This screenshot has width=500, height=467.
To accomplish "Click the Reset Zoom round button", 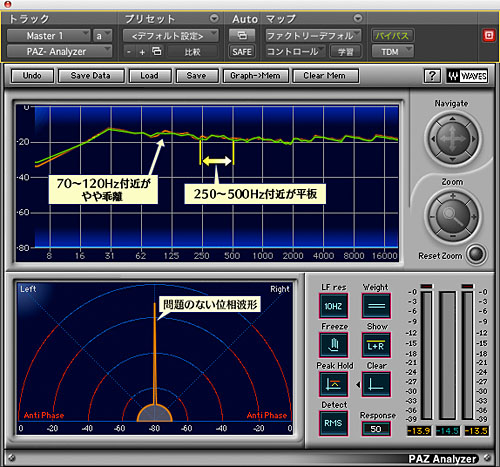I will point(476,254).
